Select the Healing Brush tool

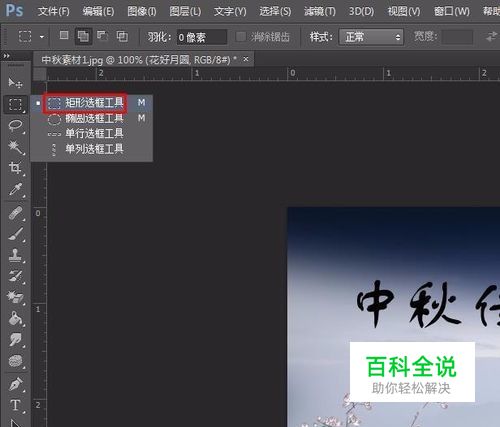(15, 213)
